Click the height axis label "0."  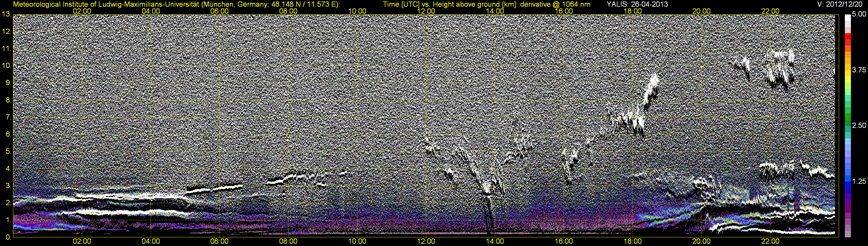coord(8,237)
